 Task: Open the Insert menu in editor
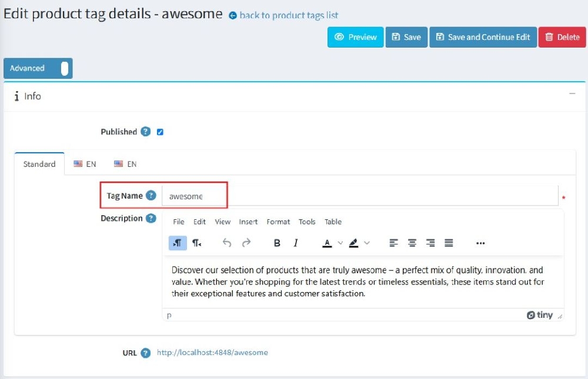(x=248, y=222)
